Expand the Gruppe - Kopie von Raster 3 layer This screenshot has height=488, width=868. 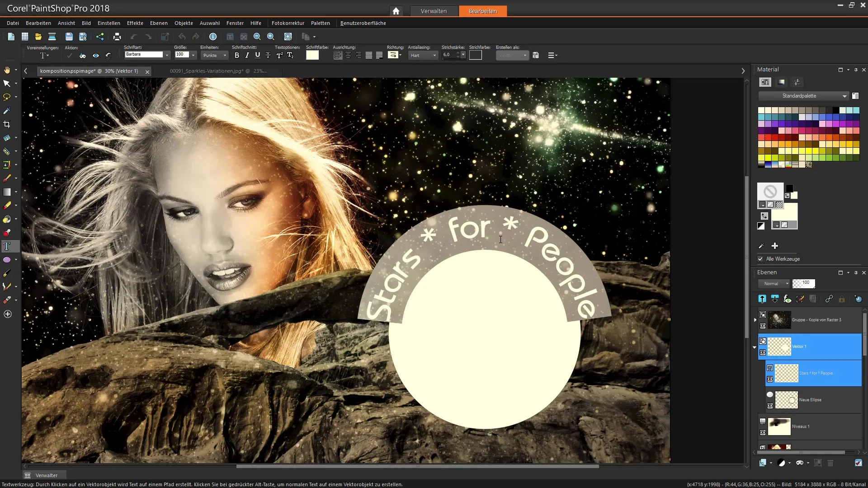click(755, 320)
